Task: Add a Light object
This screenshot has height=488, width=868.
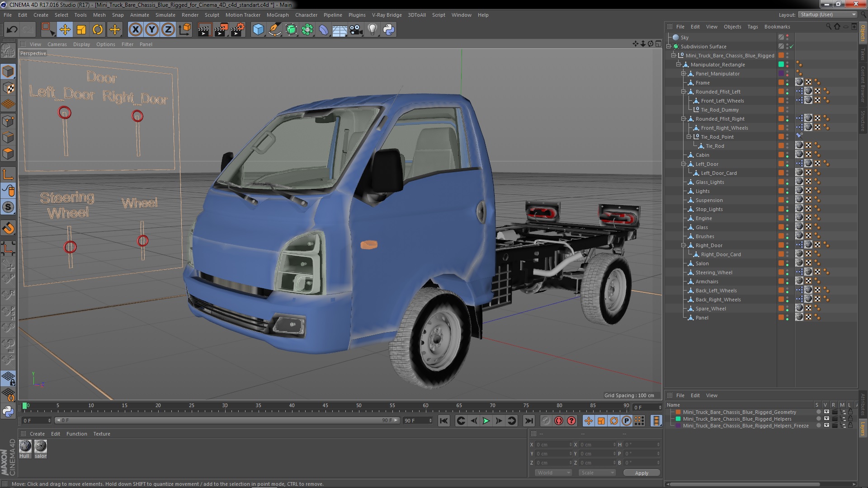Action: 373,30
